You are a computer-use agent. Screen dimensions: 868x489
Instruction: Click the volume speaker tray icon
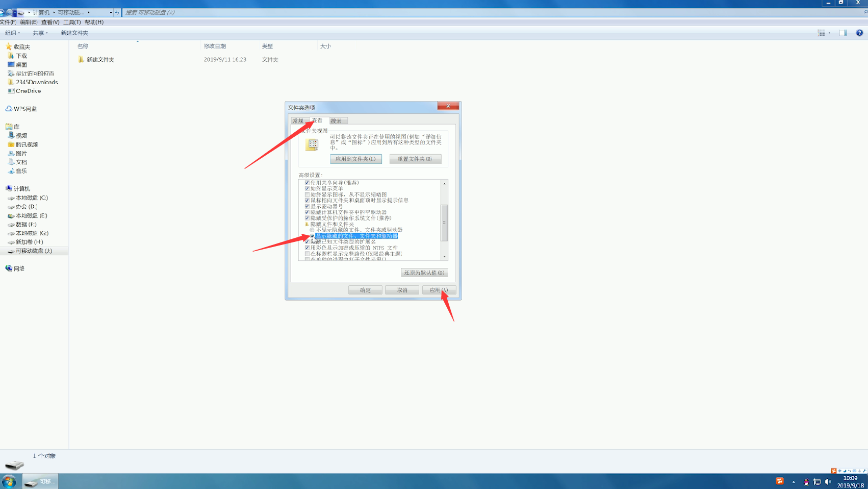(828, 482)
